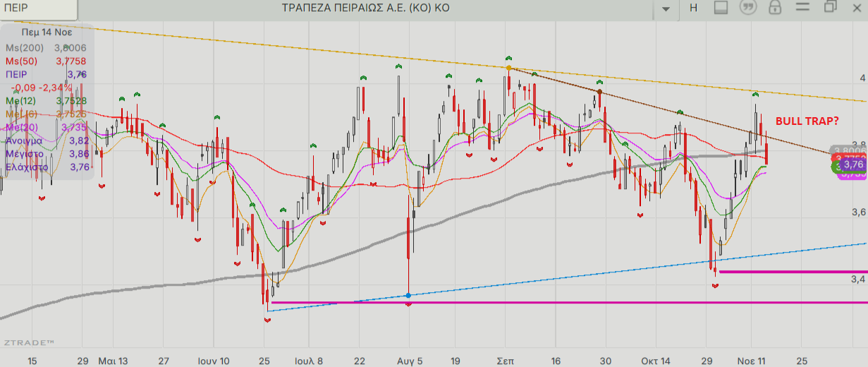Viewport: 868px width, 367px height.
Task: Open the quotation-mark comments icon
Action: click(x=747, y=8)
